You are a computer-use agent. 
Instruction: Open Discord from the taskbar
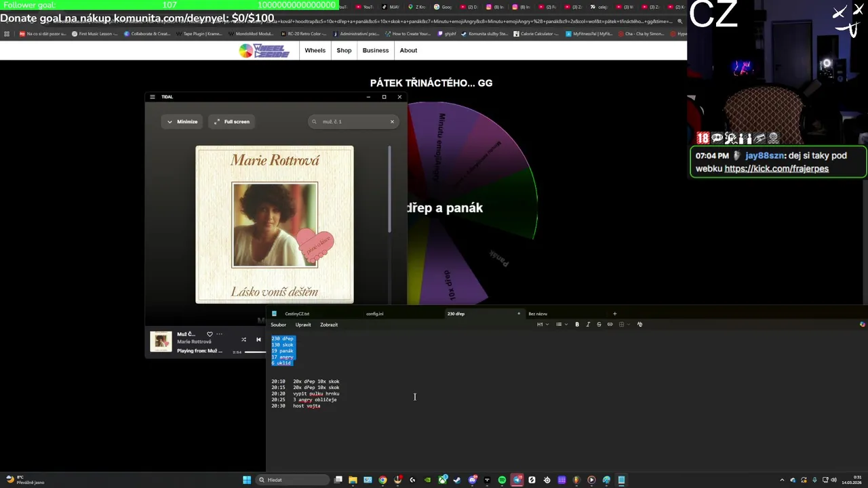[x=472, y=480]
